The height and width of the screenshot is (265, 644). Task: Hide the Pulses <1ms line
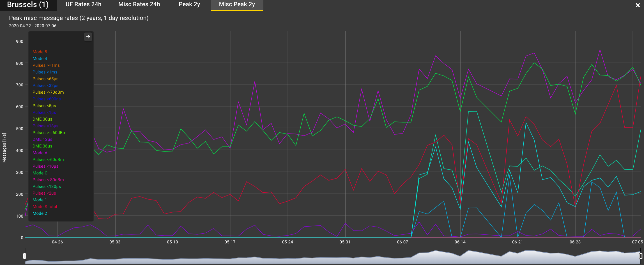(x=45, y=72)
